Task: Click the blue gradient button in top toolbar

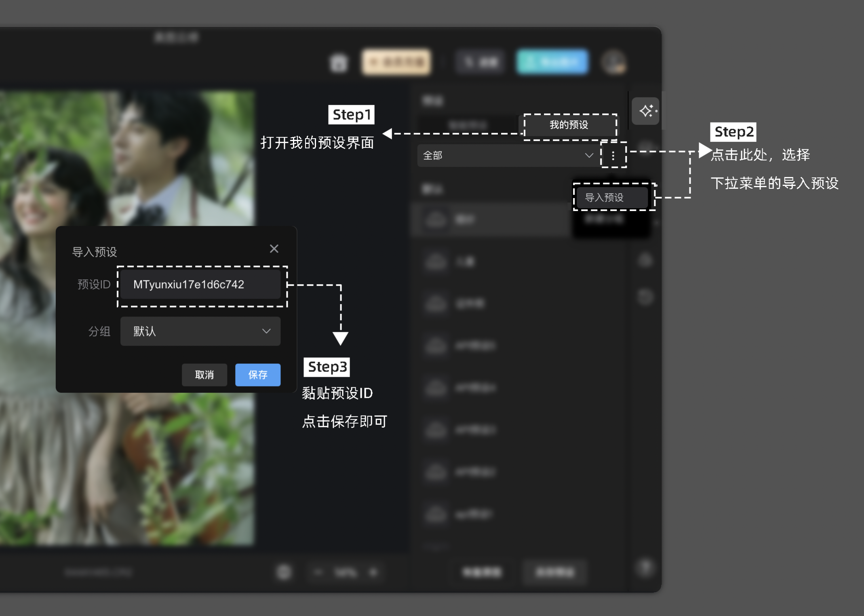Action: [x=552, y=62]
